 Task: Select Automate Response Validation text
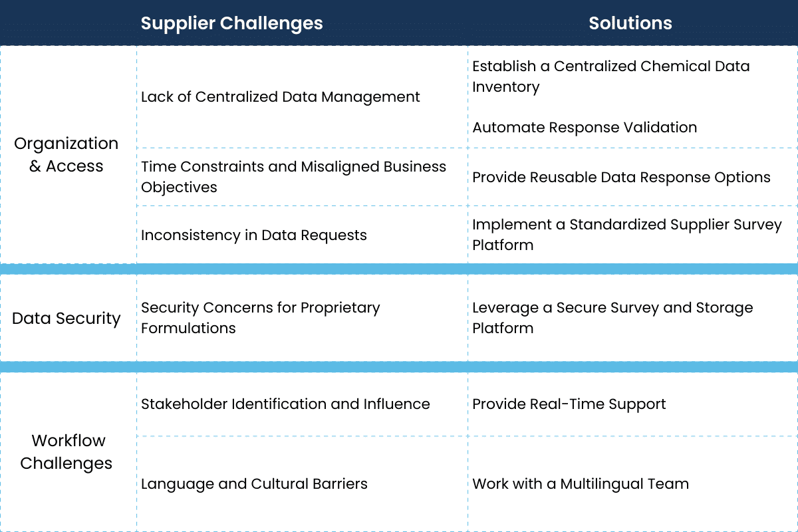(x=585, y=128)
